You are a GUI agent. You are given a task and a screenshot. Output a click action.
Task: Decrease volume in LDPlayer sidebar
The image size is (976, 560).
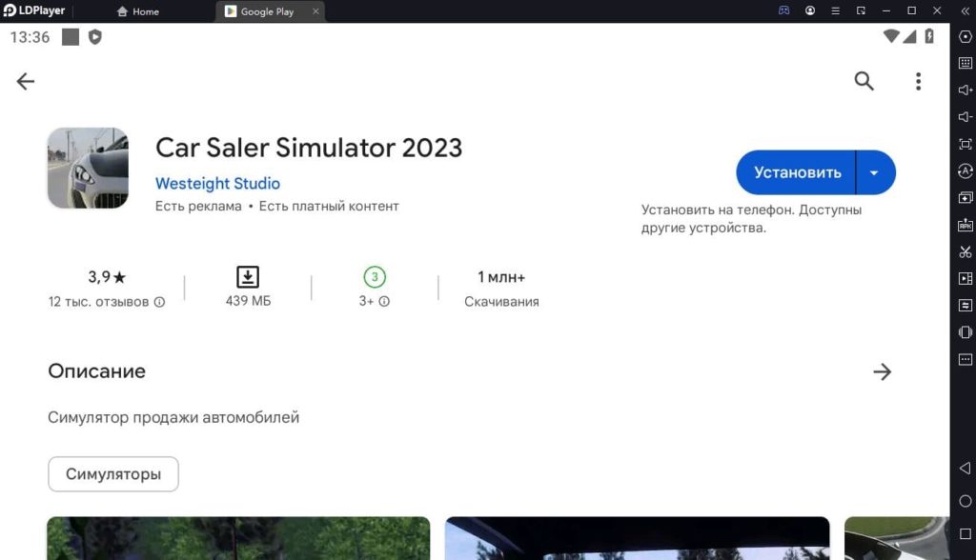pos(965,117)
